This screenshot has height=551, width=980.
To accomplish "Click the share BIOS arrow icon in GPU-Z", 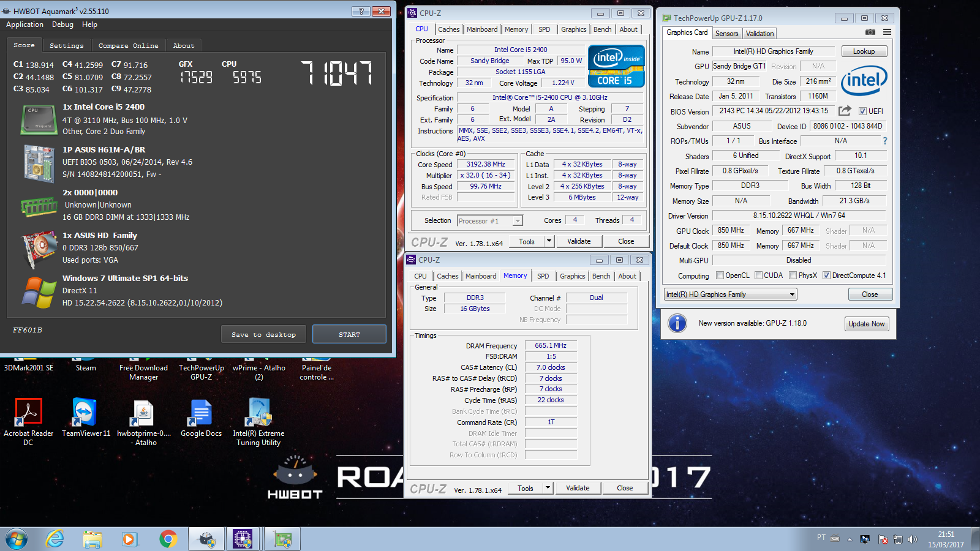I will (845, 111).
